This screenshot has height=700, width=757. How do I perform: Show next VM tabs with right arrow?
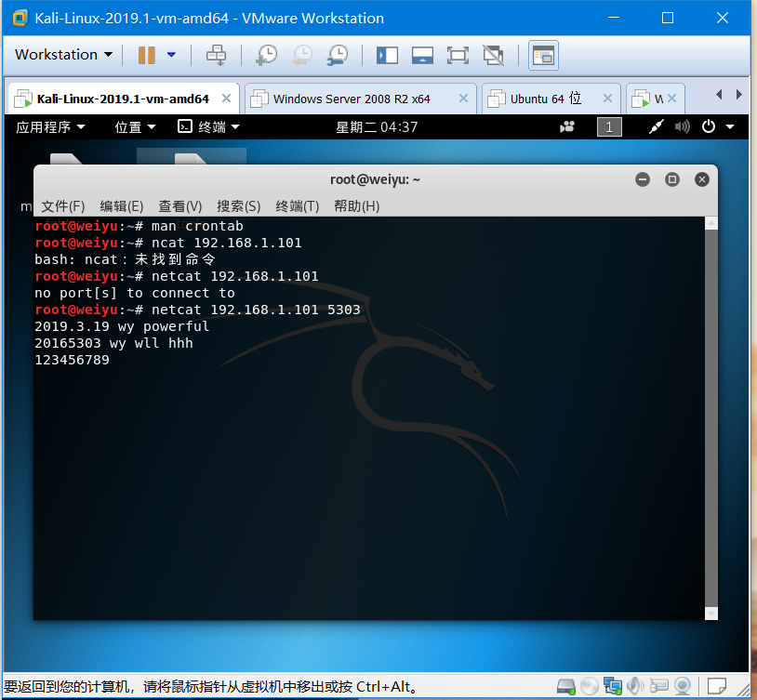coord(738,95)
